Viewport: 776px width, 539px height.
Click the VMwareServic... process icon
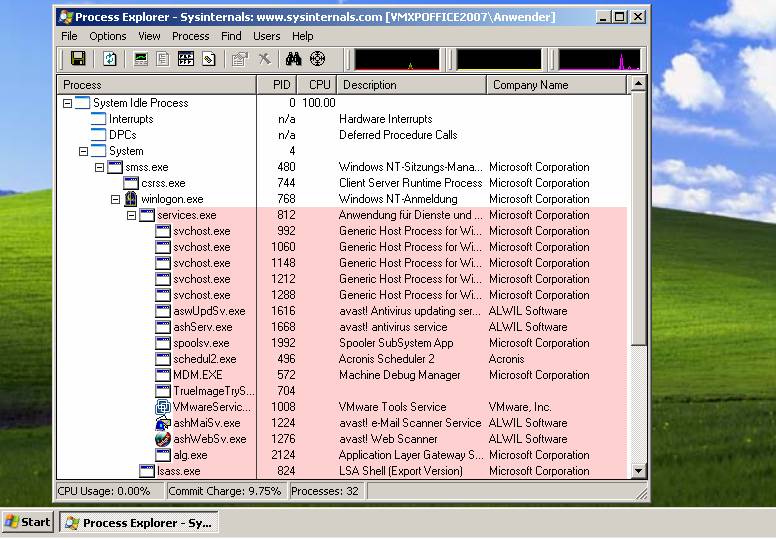point(163,407)
